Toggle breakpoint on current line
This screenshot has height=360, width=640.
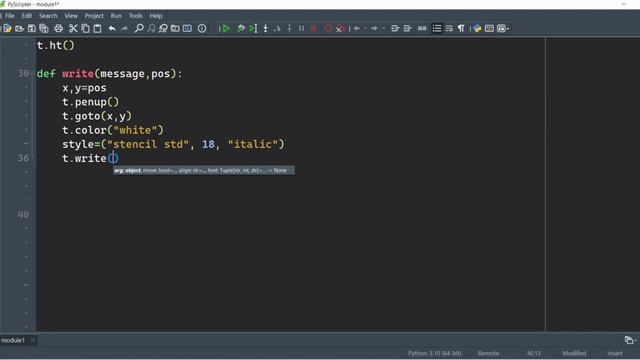tap(328, 29)
